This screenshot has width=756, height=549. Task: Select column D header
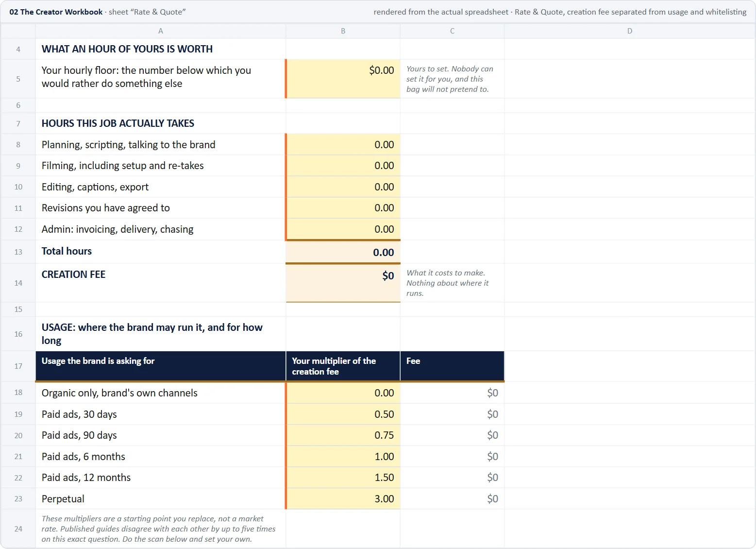click(x=630, y=31)
